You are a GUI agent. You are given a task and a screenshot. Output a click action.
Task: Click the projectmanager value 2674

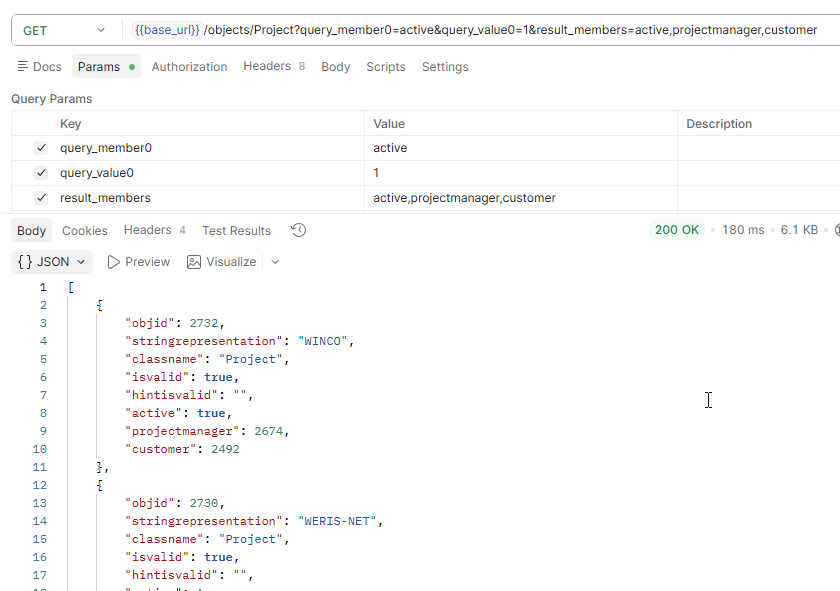click(x=268, y=431)
